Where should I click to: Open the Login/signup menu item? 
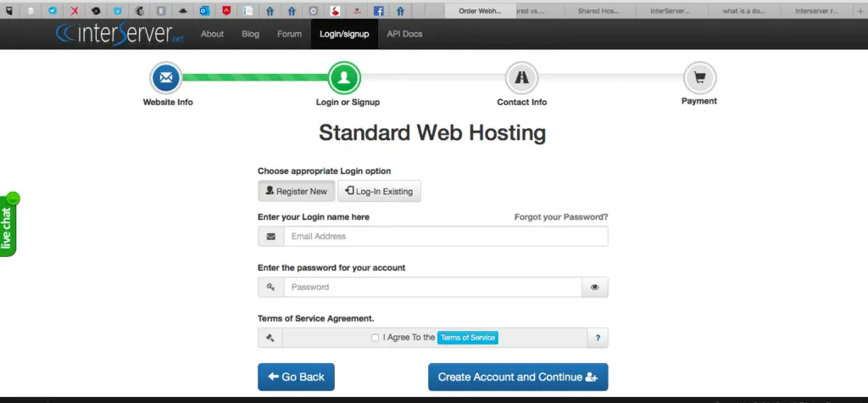click(344, 34)
